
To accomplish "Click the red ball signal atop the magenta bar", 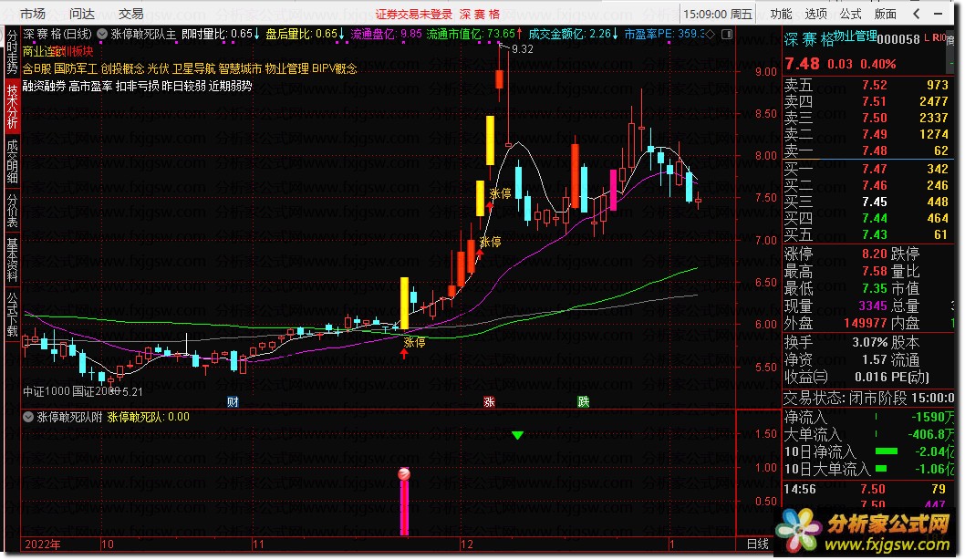I will click(404, 473).
